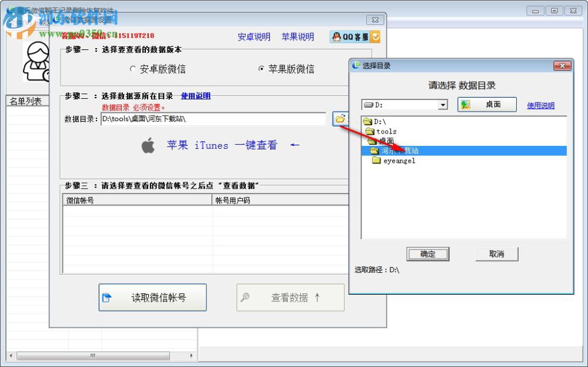
Task: Click the 查看数据 button
Action: (290, 297)
